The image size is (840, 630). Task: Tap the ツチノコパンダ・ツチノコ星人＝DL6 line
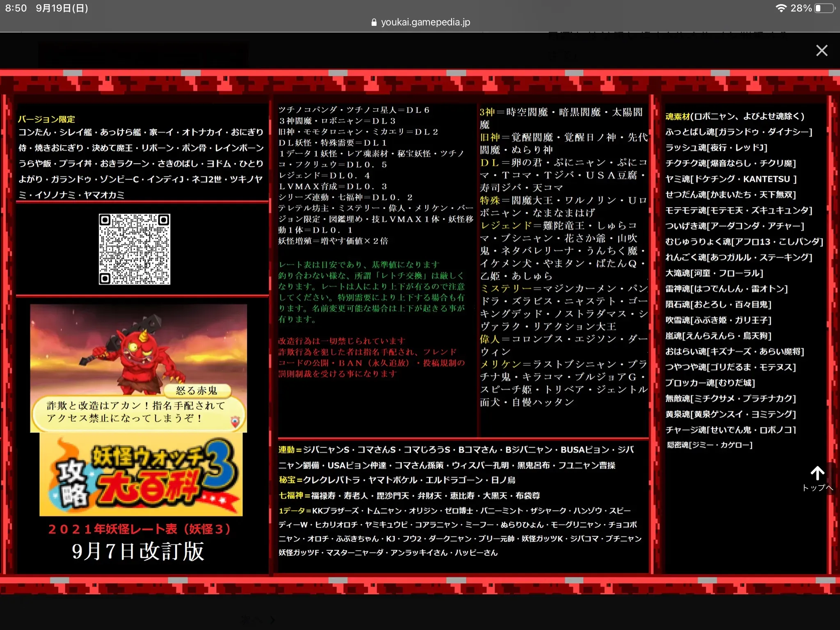[x=354, y=110]
